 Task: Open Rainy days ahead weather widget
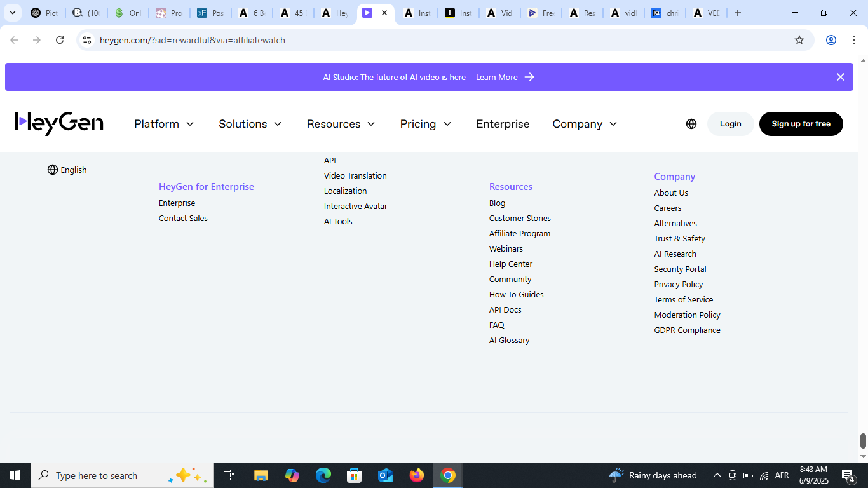[653, 475]
